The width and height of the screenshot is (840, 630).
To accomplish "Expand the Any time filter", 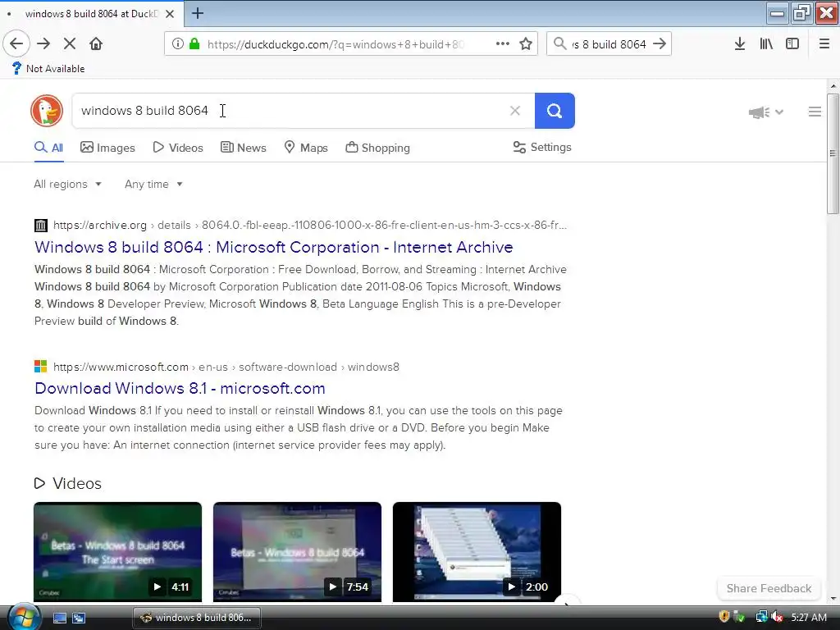I will pyautogui.click(x=153, y=185).
